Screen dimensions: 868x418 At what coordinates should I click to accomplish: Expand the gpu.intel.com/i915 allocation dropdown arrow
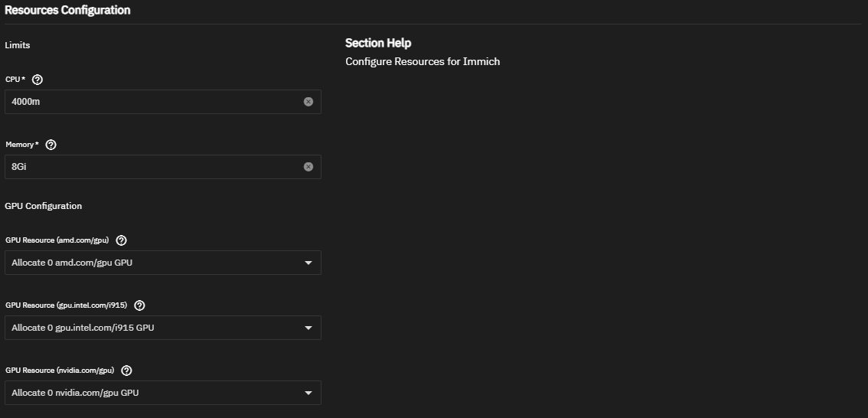pos(308,328)
